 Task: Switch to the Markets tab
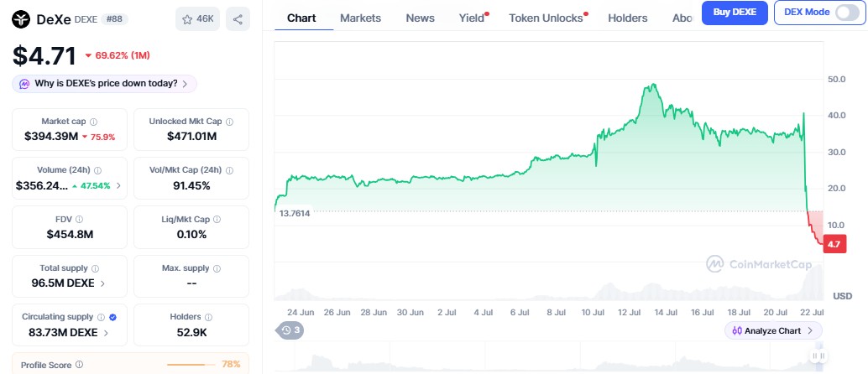(x=360, y=18)
